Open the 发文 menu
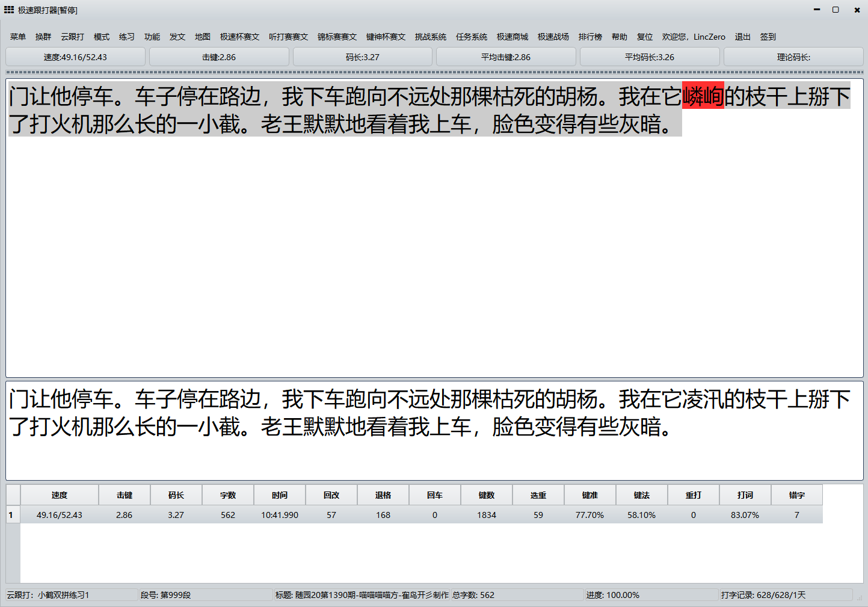Screen dimensions: 868x607 point(177,37)
